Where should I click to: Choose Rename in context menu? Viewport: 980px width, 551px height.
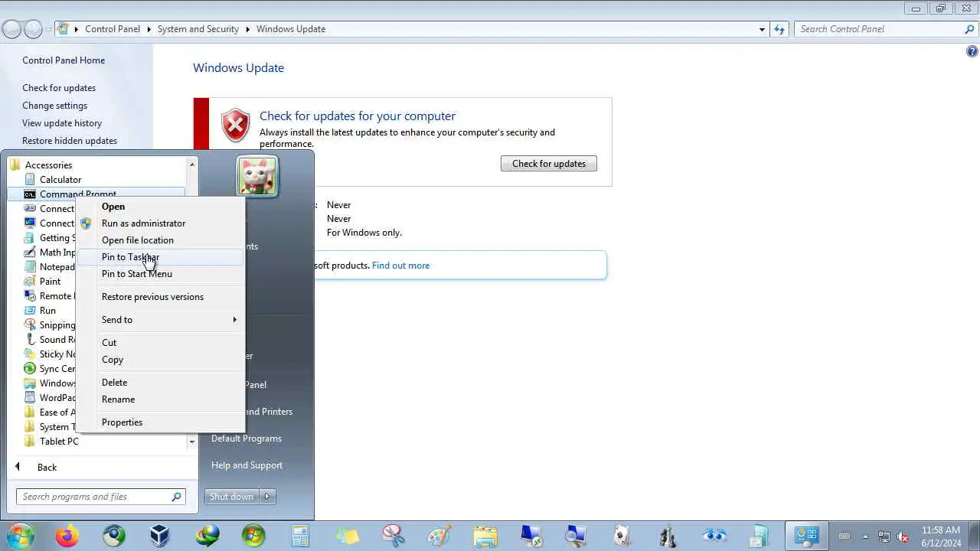pos(119,399)
